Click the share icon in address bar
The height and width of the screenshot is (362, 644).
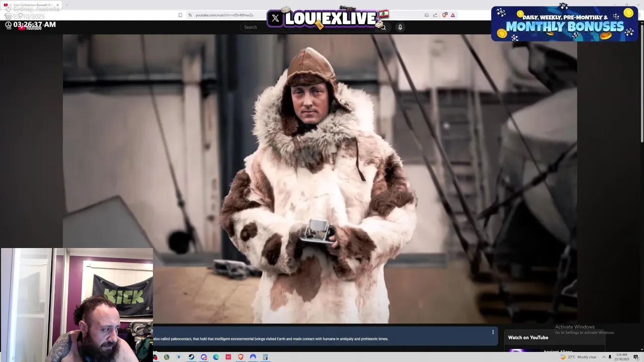(x=435, y=15)
